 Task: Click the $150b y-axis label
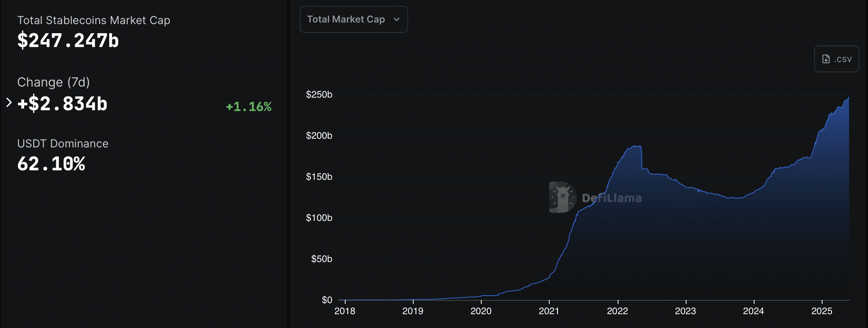pyautogui.click(x=319, y=177)
